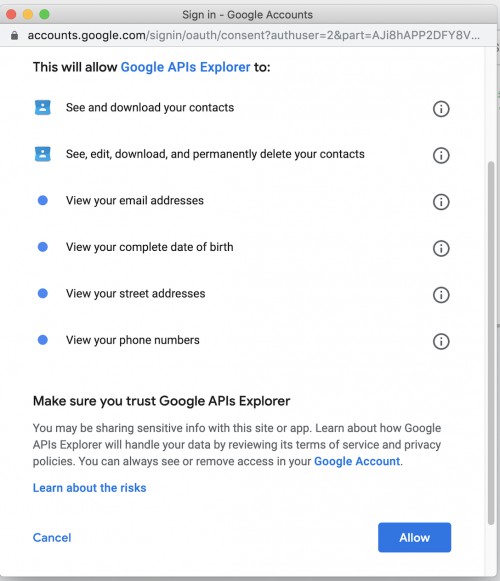This screenshot has width=500, height=581.
Task: Click blue dot beside 'View your phone numbers'
Action: [x=43, y=340]
